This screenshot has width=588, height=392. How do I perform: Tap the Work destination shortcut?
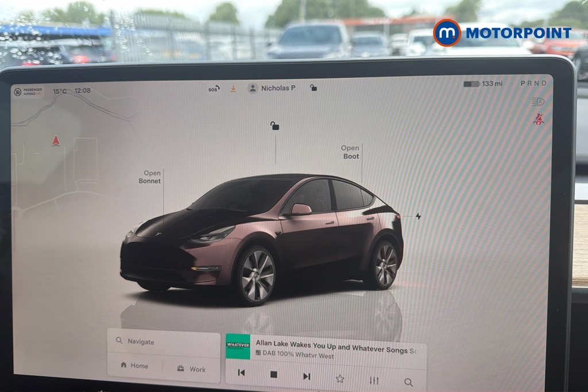click(x=191, y=369)
